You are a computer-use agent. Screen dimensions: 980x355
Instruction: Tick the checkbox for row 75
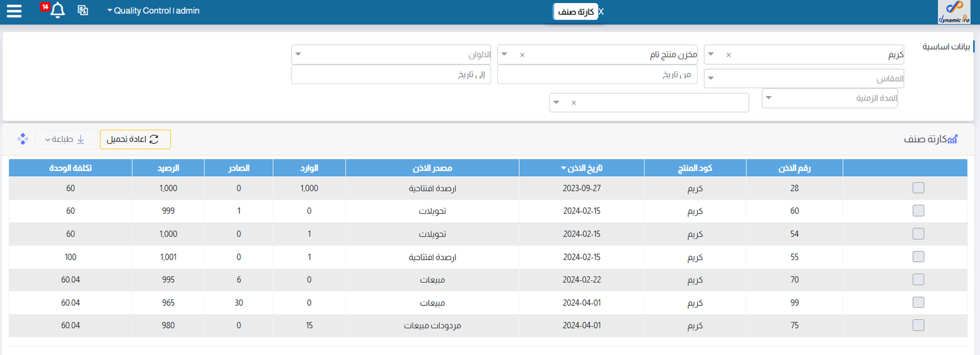918,326
